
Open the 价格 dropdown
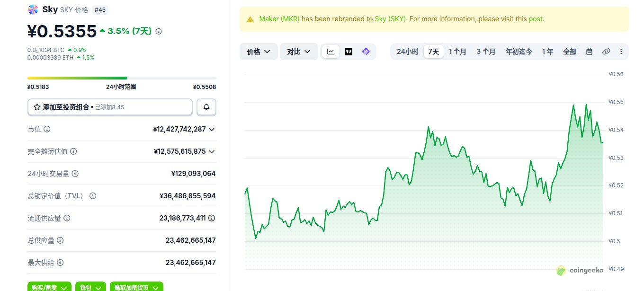tap(259, 52)
